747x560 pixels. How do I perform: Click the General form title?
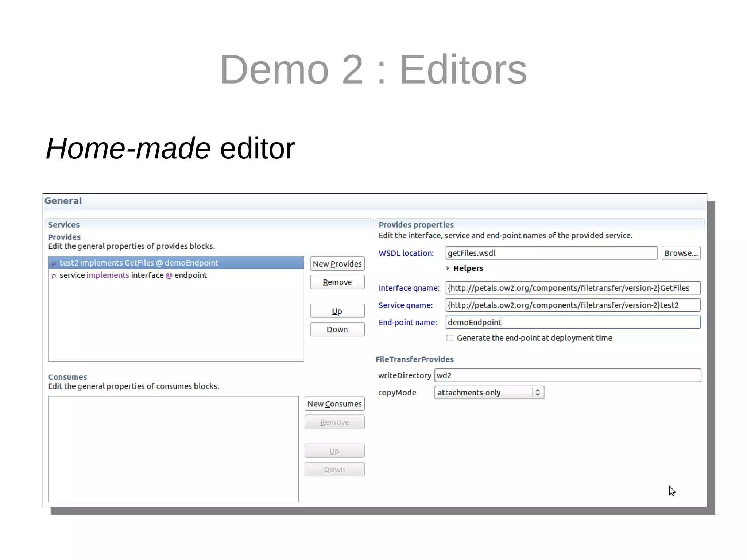(63, 201)
